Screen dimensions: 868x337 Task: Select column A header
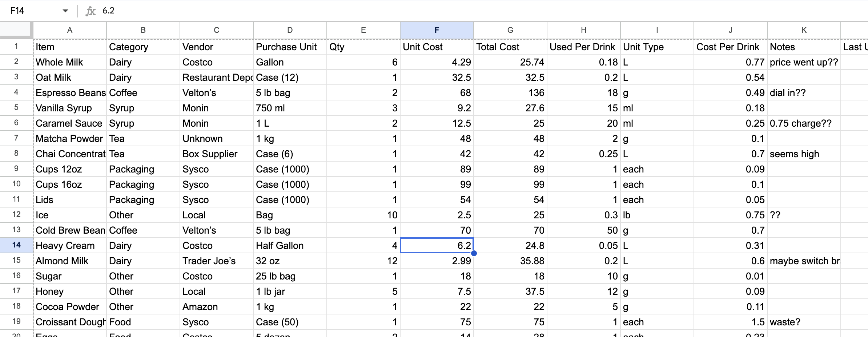[70, 30]
